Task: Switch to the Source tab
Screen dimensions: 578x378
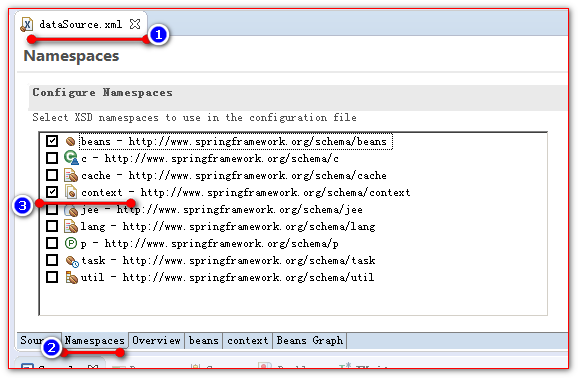Action: 39,340
